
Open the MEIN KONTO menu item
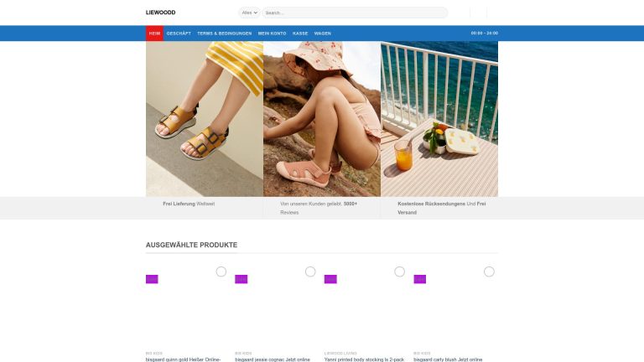tap(272, 34)
